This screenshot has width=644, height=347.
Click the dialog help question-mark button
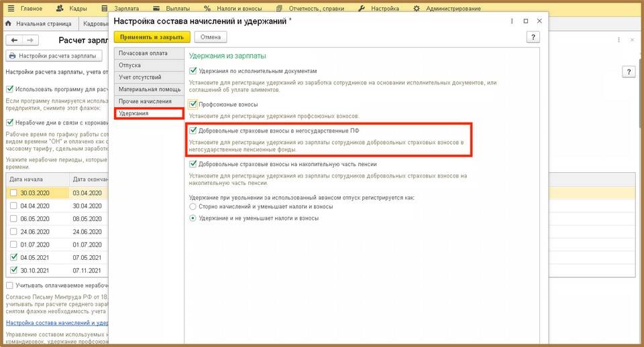534,38
